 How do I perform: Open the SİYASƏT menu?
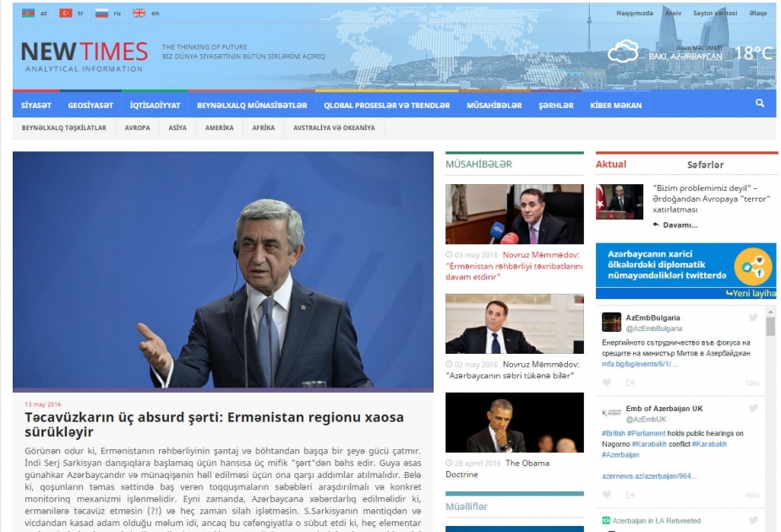[x=36, y=106]
